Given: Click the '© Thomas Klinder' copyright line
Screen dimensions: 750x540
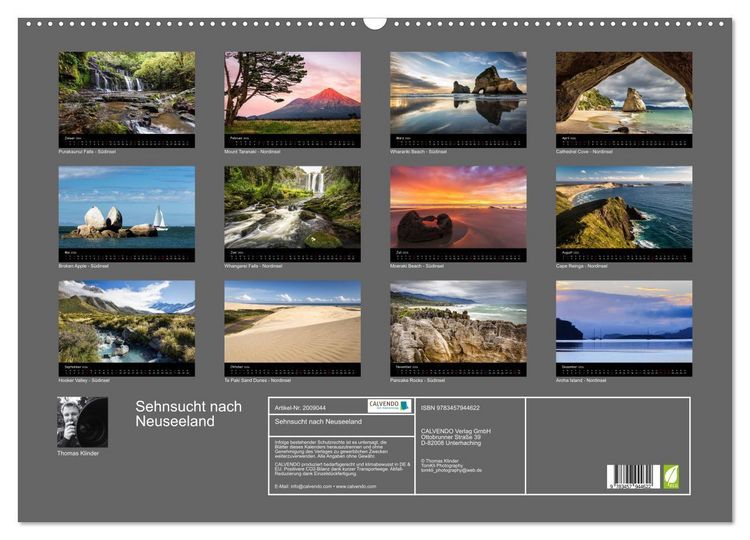Looking at the screenshot, I should coord(440,461).
